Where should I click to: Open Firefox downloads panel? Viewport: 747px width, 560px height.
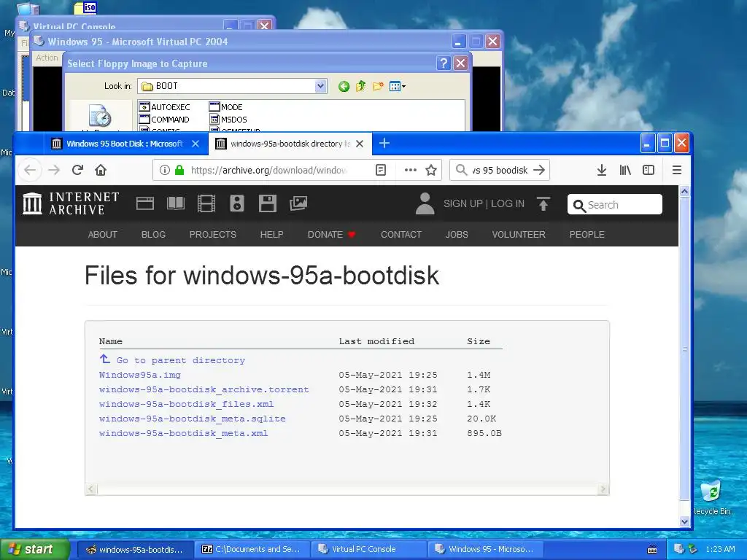click(x=602, y=170)
